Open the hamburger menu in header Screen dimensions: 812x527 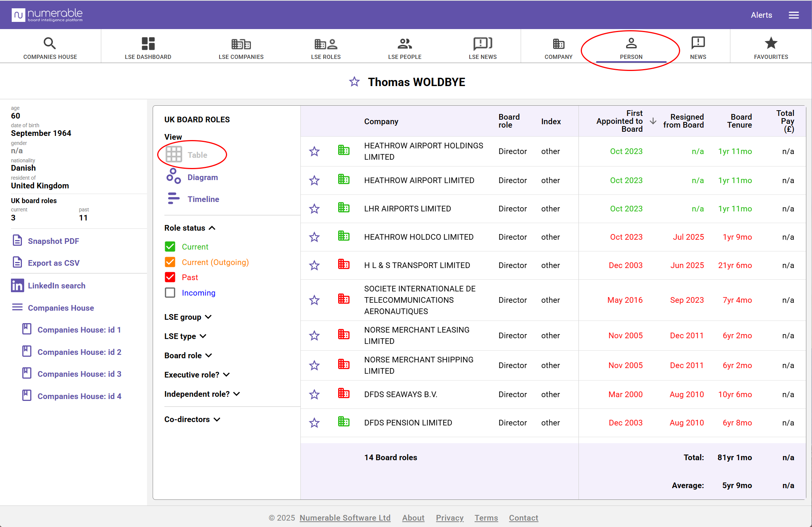point(794,15)
